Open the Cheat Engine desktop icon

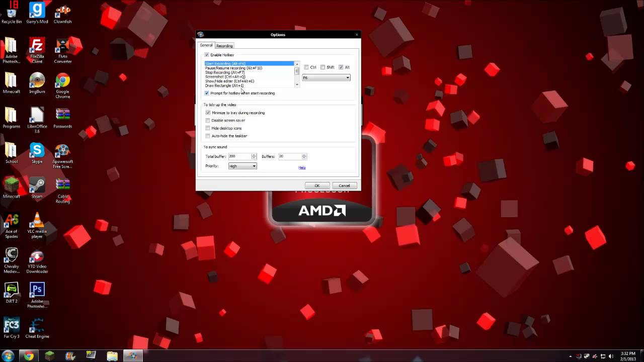[x=37, y=328]
